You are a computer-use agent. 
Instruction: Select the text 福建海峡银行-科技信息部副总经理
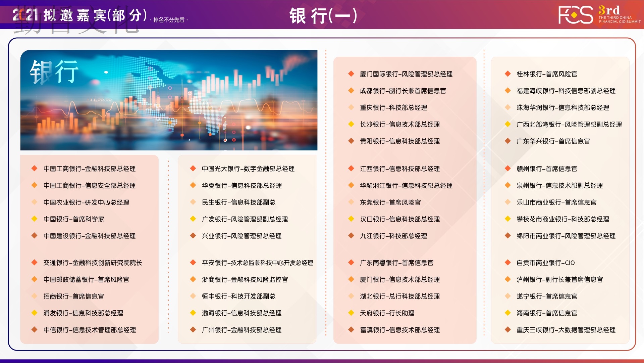566,91
